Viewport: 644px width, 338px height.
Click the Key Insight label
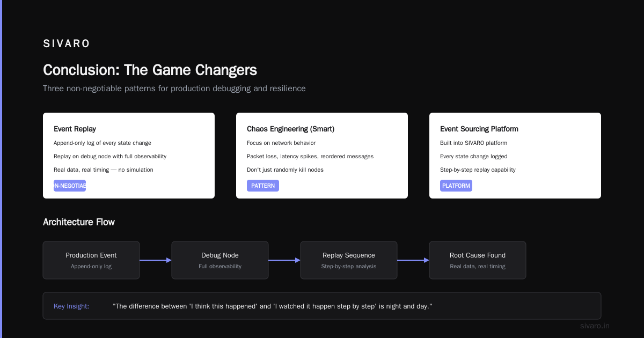coord(71,306)
